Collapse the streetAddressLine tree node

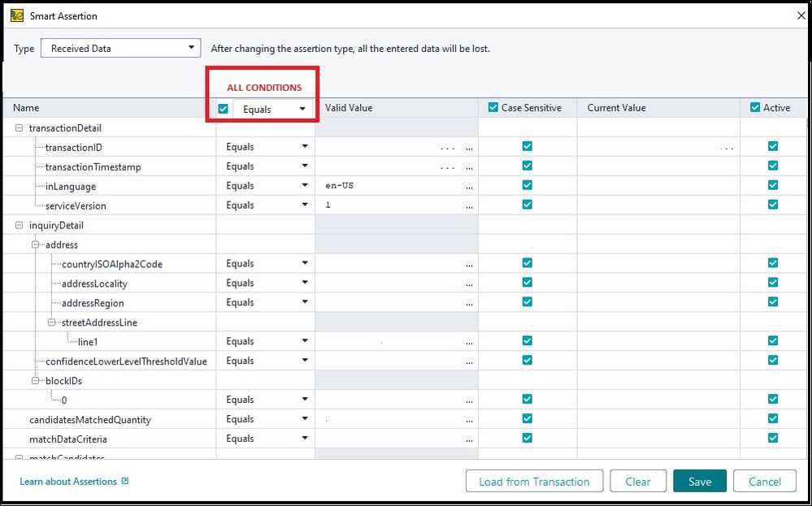point(52,322)
